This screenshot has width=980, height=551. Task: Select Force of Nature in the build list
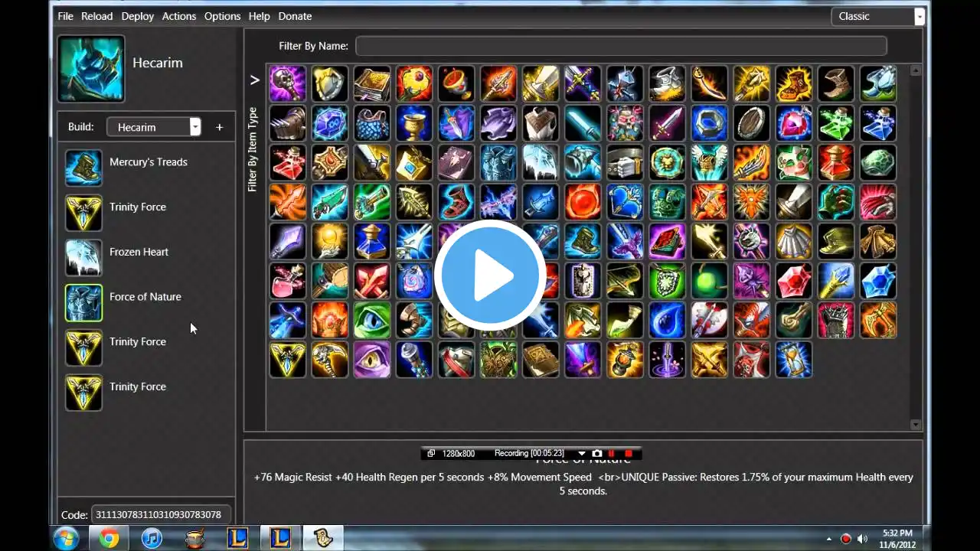(145, 303)
